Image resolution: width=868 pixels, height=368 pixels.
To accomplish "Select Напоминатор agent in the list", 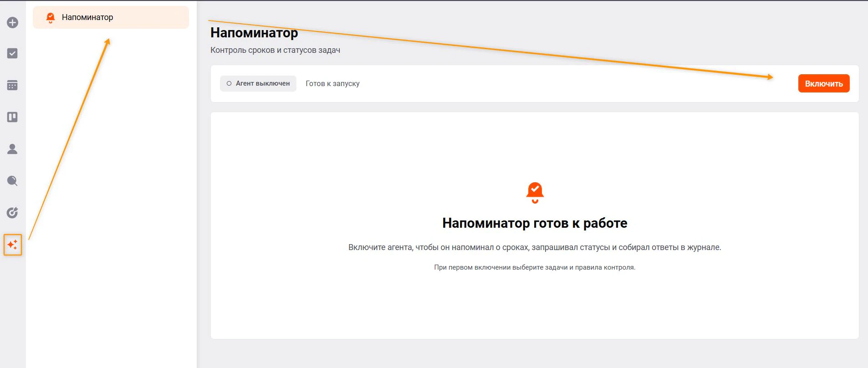I will 111,17.
